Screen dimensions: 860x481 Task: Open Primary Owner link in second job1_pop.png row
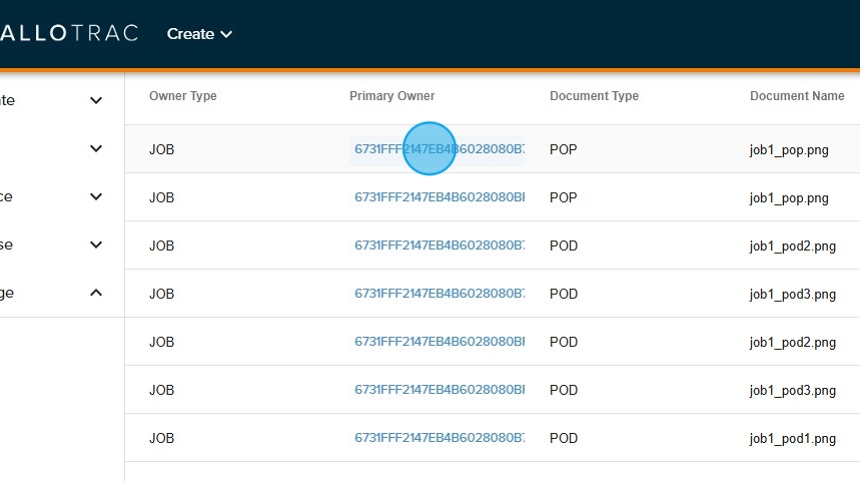pos(439,198)
